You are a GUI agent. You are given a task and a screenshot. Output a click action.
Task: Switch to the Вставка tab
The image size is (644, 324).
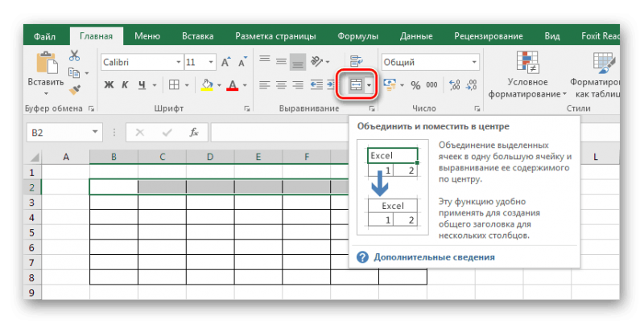197,36
